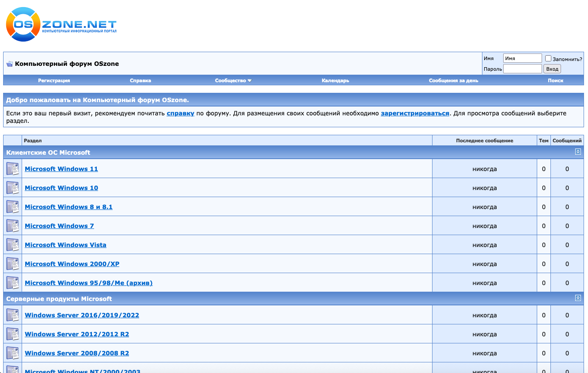The image size is (588, 373).
Task: Follow the зарегистрироваться link in the welcome text
Action: point(415,114)
